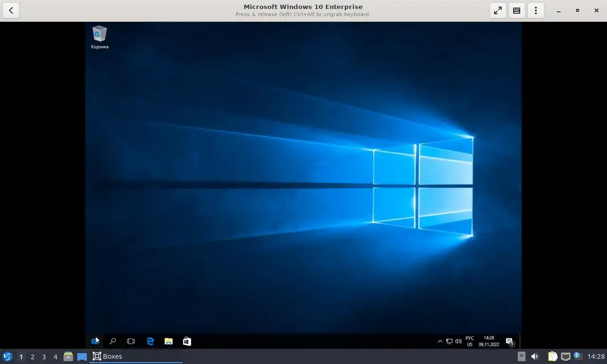Open the Boxes three-dot actions menu
This screenshot has height=364, width=607.
[536, 10]
